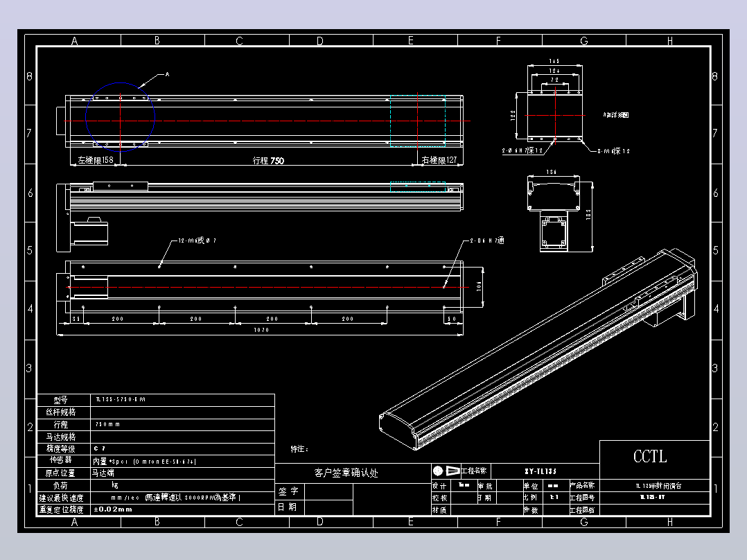Select the '2-Ø6H7深12' annotation
The image size is (747, 560).
pyautogui.click(x=522, y=150)
